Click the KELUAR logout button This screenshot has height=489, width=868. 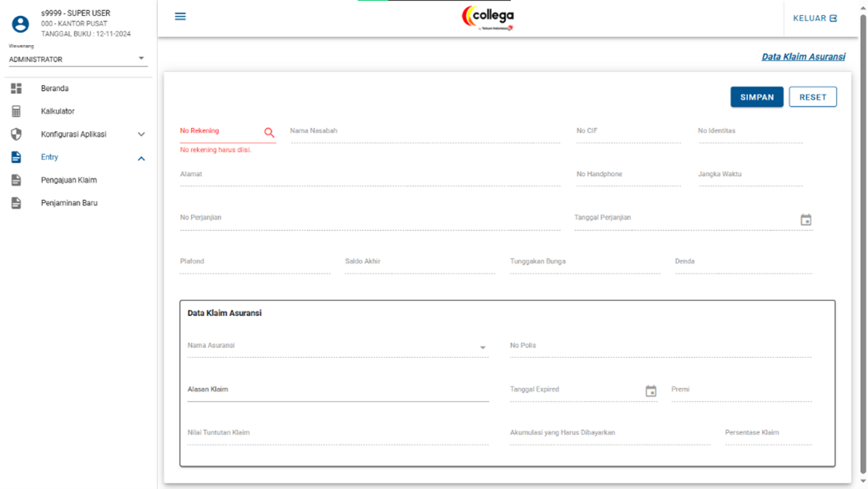coord(815,18)
